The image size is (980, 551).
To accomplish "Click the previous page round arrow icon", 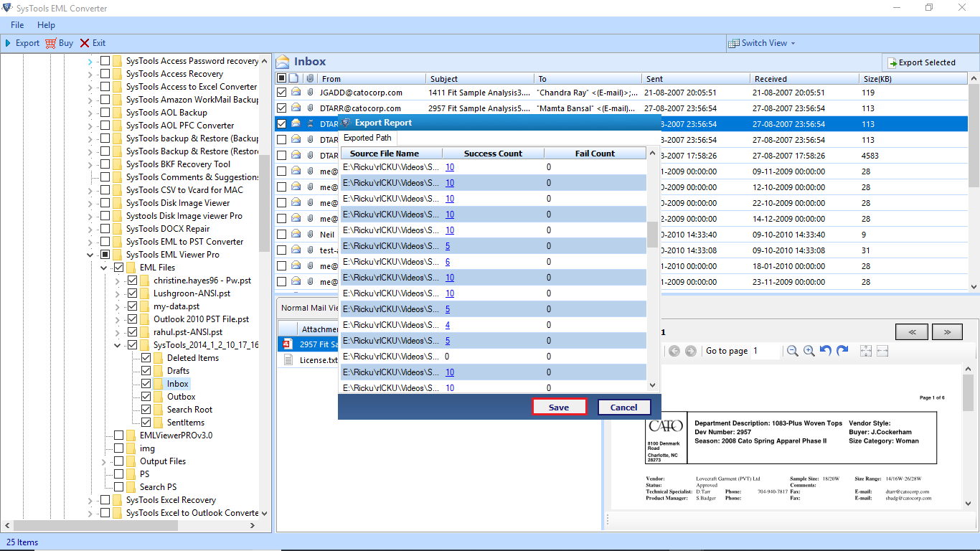I will pos(674,351).
